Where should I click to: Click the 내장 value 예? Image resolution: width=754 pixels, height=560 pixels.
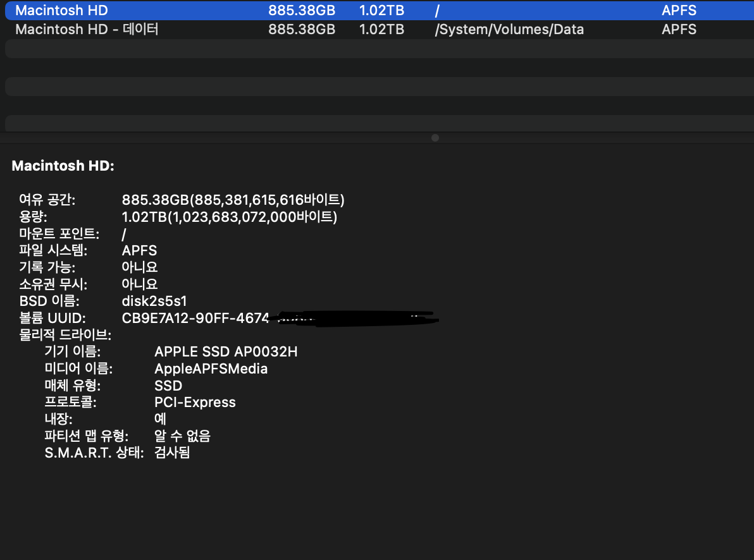(x=160, y=418)
